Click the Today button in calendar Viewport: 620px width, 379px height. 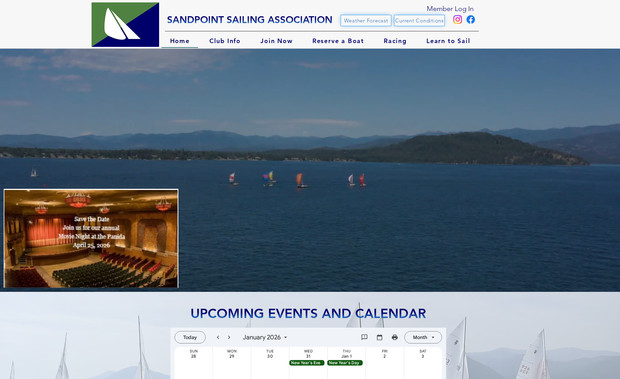tap(190, 338)
